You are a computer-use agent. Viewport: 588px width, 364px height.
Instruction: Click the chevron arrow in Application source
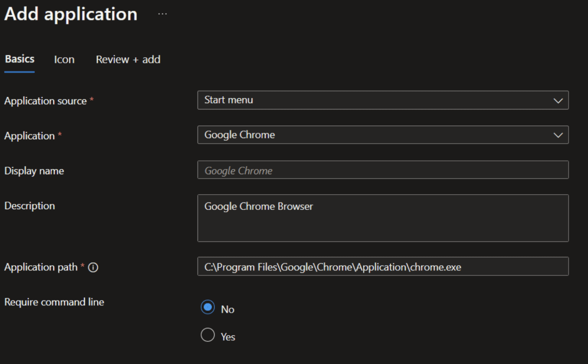coord(558,101)
